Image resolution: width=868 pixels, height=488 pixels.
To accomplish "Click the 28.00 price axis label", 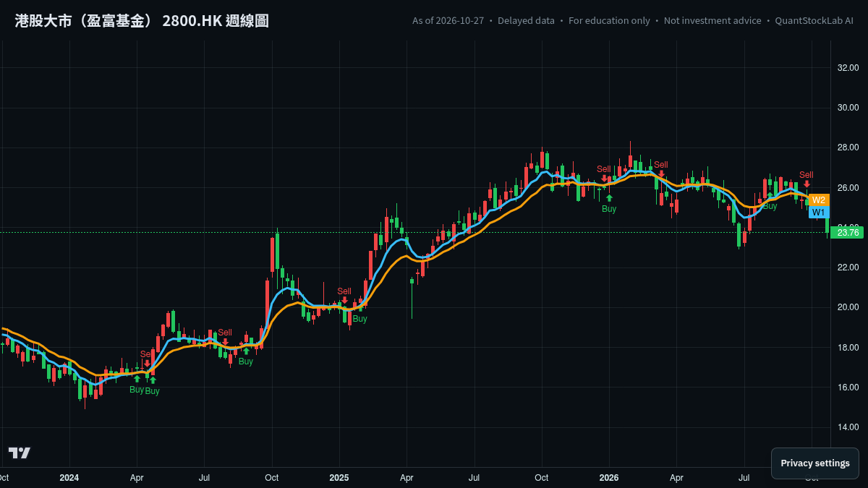I will click(847, 147).
